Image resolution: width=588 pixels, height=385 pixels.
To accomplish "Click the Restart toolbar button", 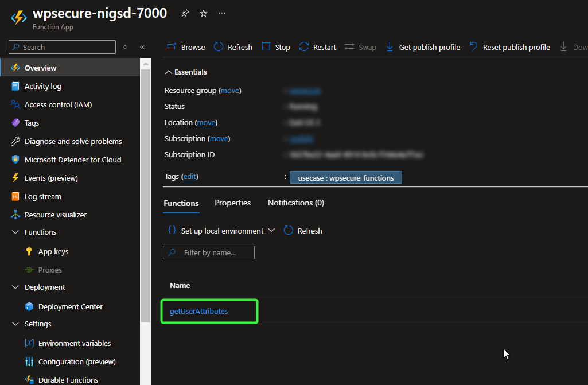I will pyautogui.click(x=318, y=47).
